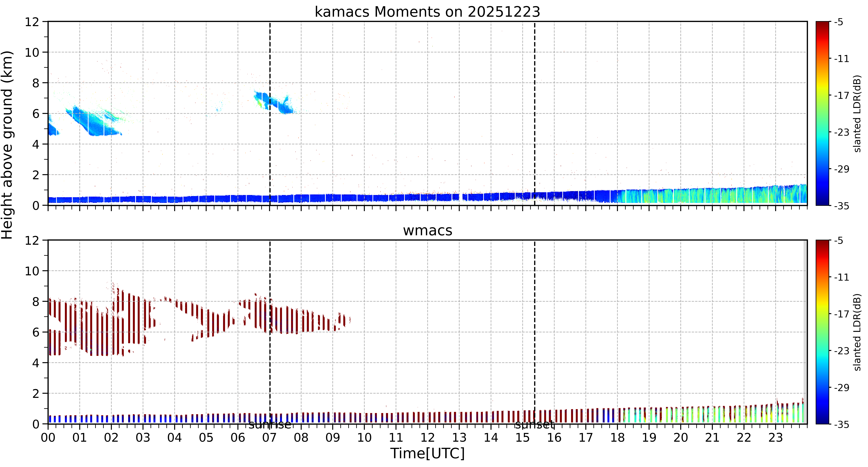
Task: Click the x-axis tick label '20'
Action: coord(681,438)
